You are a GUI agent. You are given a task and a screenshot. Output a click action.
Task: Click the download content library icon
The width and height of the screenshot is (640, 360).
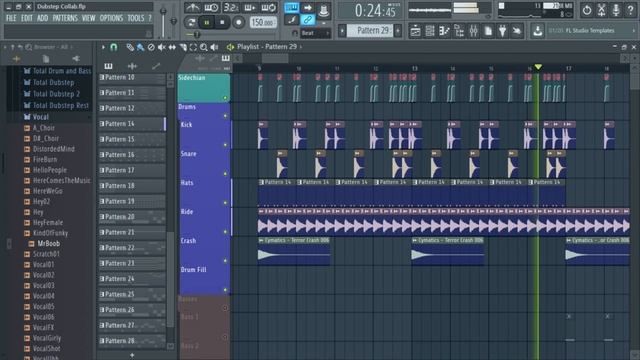pos(538,31)
